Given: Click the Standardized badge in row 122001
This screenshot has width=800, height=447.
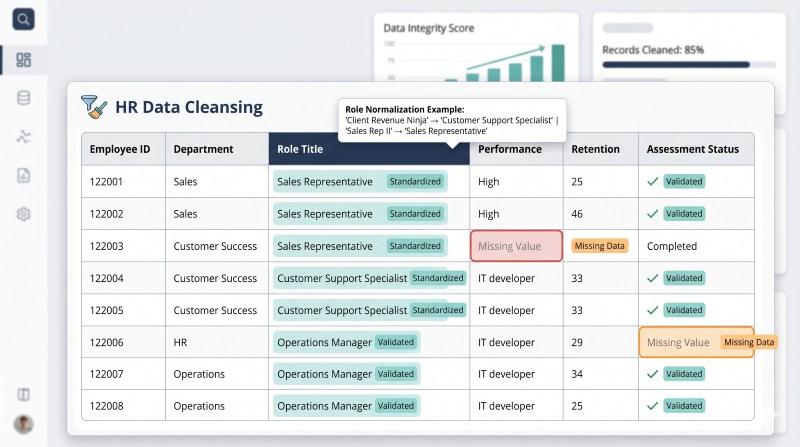Looking at the screenshot, I should click(415, 182).
